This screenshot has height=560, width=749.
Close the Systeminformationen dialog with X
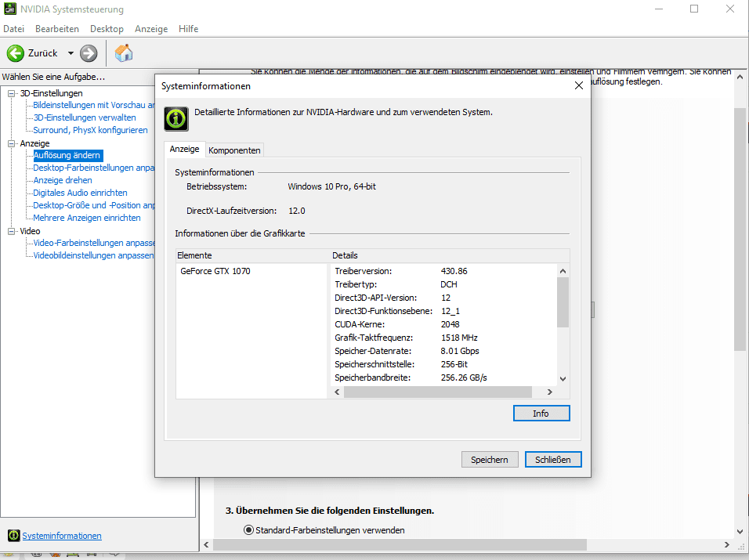click(578, 85)
